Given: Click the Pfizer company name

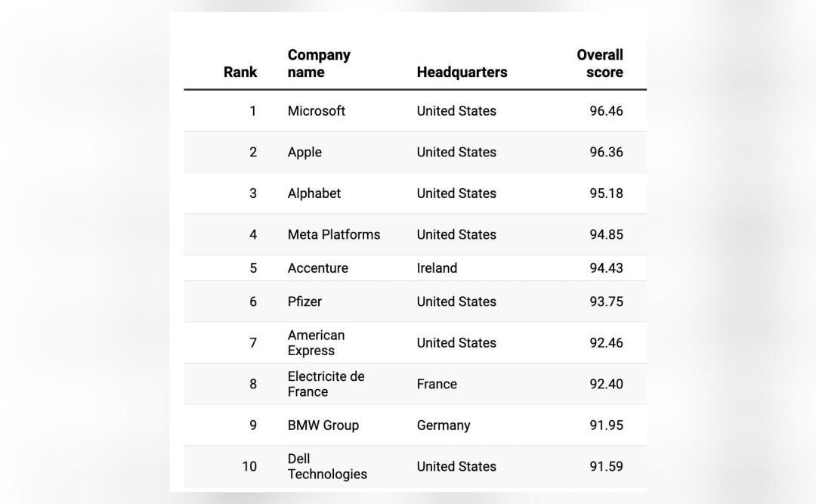Looking at the screenshot, I should point(304,301).
